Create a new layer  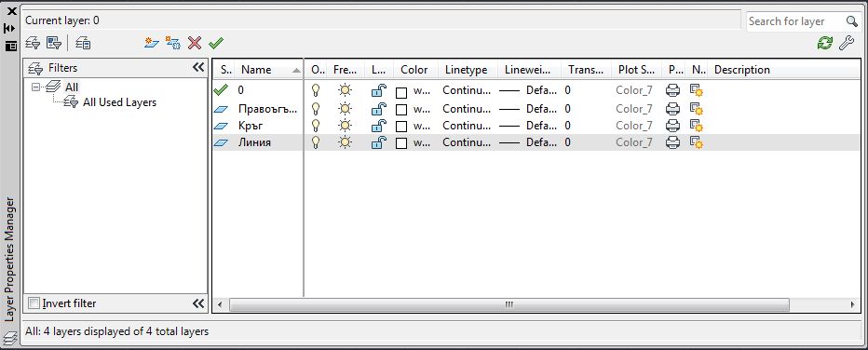(x=152, y=43)
